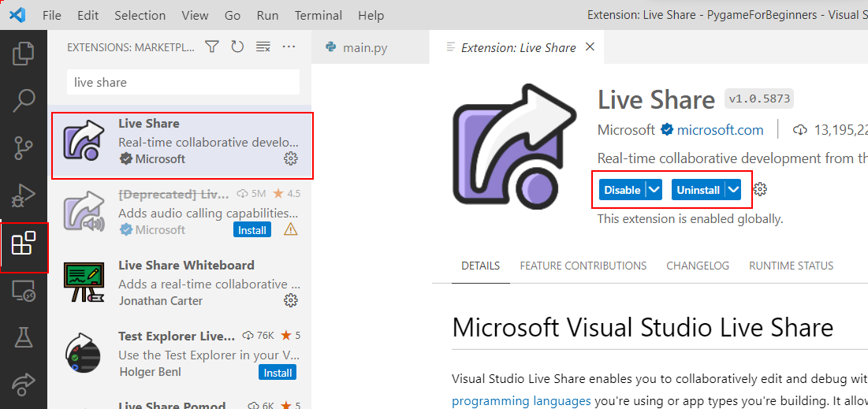Image resolution: width=868 pixels, height=409 pixels.
Task: Select the Extension: Live Share tab
Action: click(518, 47)
